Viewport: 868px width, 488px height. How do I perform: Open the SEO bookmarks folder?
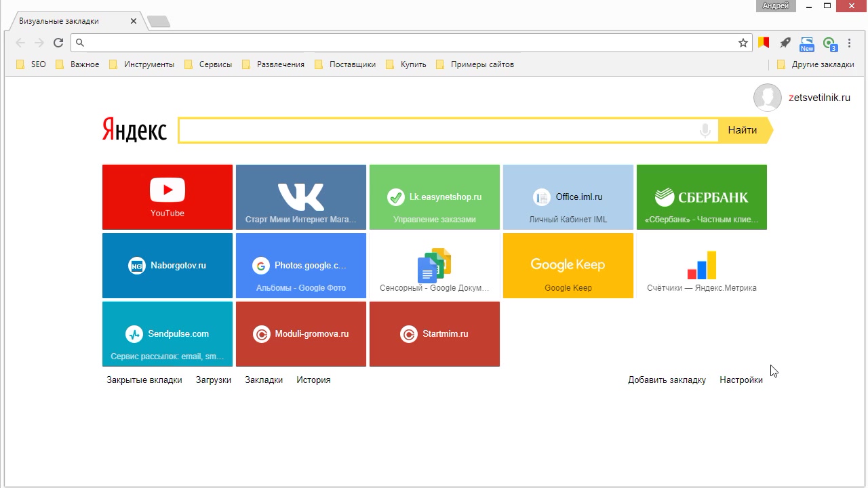pos(31,64)
